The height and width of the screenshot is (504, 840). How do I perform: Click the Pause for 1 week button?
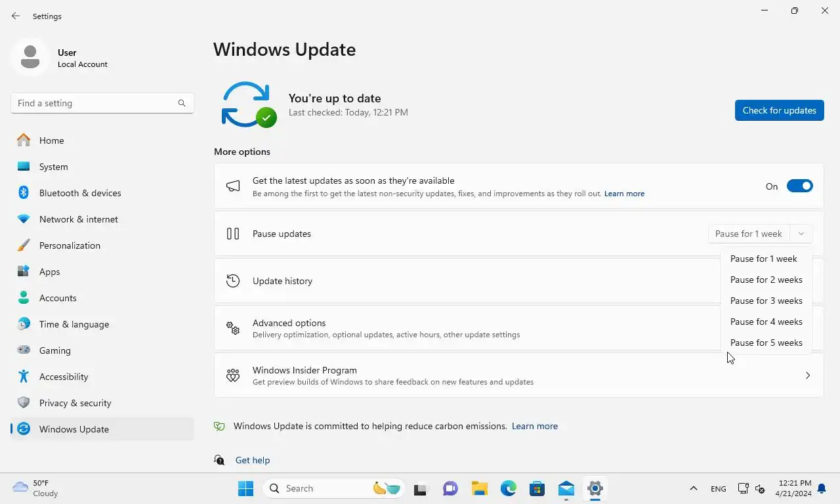click(x=749, y=234)
